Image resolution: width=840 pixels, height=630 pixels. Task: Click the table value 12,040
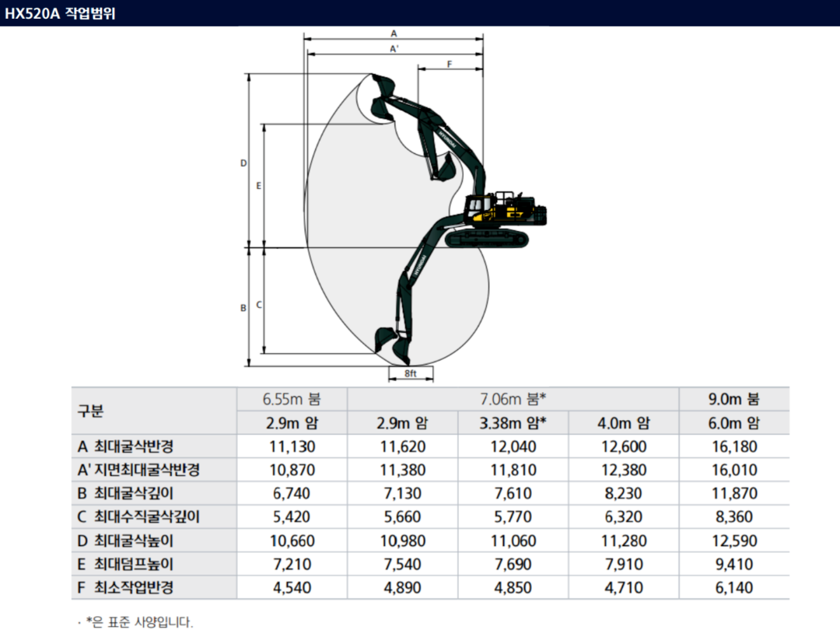coord(513,446)
